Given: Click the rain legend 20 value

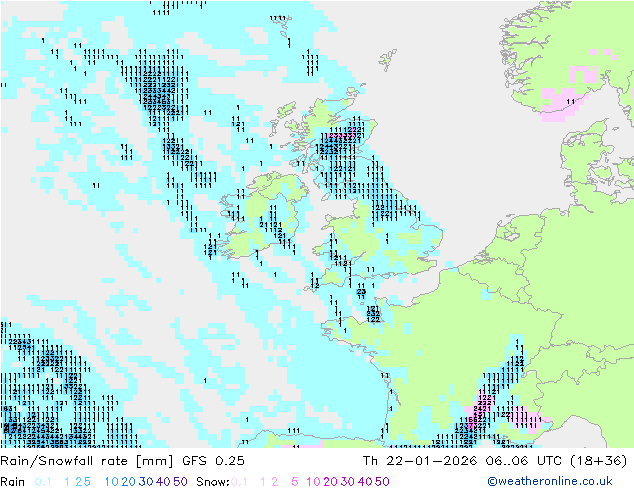Looking at the screenshot, I should (129, 482).
